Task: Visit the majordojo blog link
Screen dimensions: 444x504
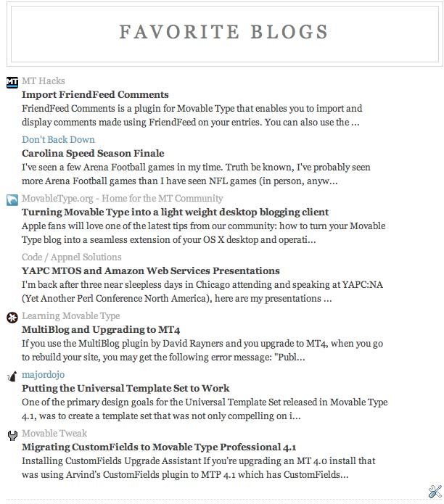Action: click(x=43, y=375)
